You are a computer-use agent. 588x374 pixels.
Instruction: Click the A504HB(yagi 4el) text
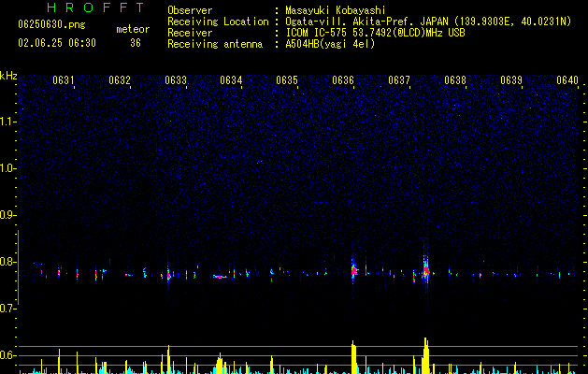pos(330,44)
